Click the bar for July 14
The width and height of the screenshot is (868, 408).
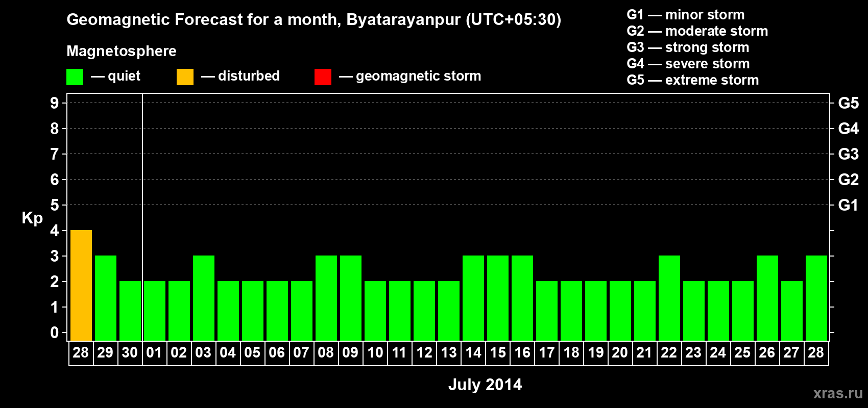473,298
